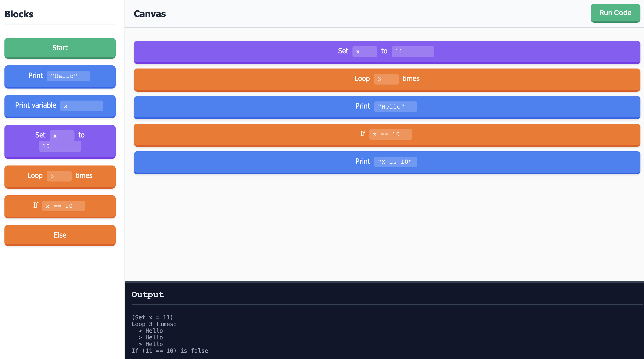Select the Print variable block label

point(36,105)
